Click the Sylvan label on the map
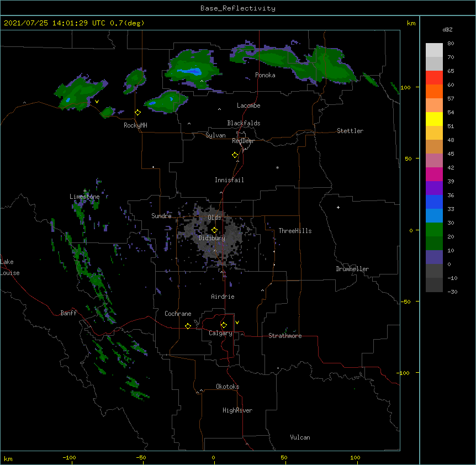The height and width of the screenshot is (465, 476). (x=215, y=135)
